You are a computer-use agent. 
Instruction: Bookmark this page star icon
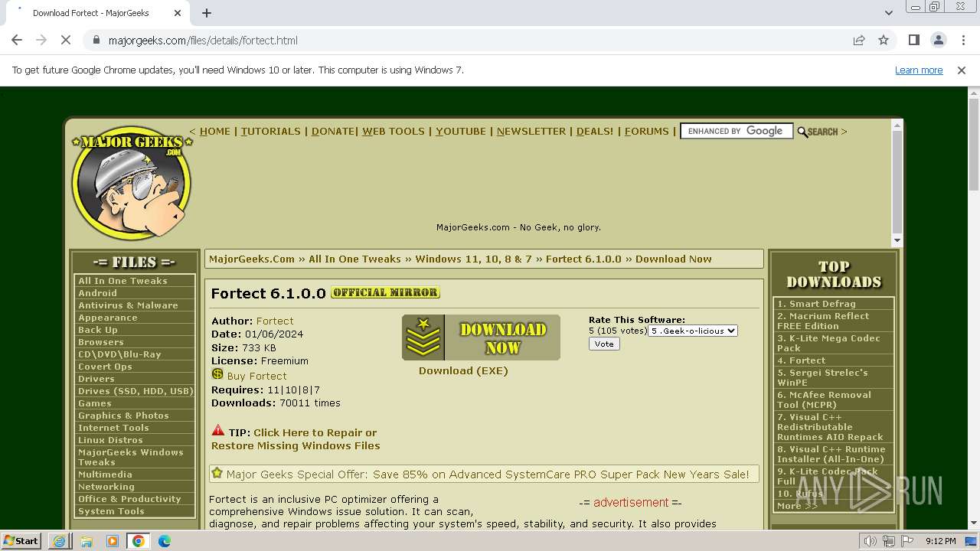click(884, 41)
